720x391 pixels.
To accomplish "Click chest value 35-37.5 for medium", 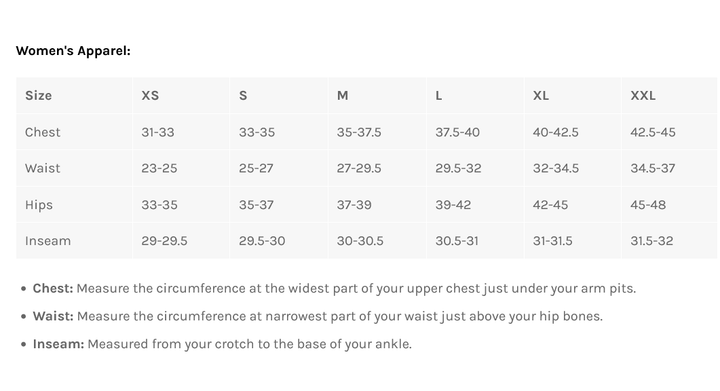I will tap(359, 132).
